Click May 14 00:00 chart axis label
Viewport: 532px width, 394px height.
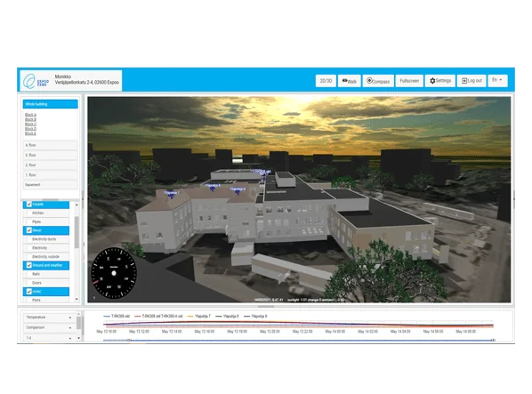click(x=335, y=331)
